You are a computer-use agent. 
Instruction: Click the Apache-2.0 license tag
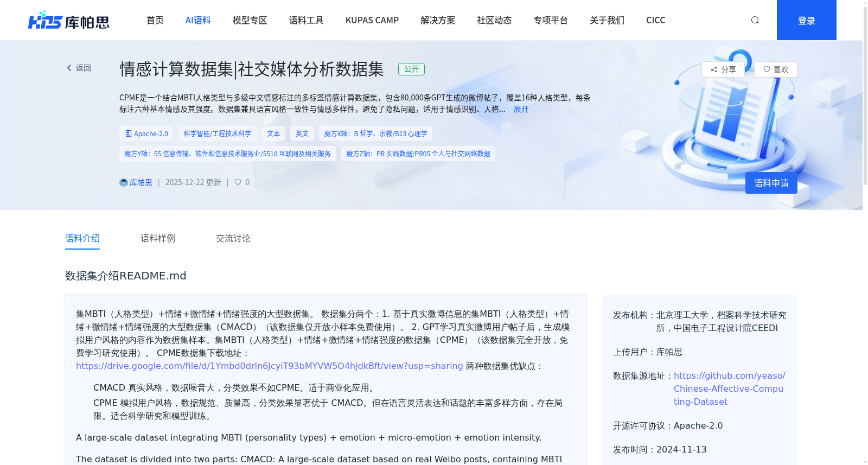[x=146, y=133]
